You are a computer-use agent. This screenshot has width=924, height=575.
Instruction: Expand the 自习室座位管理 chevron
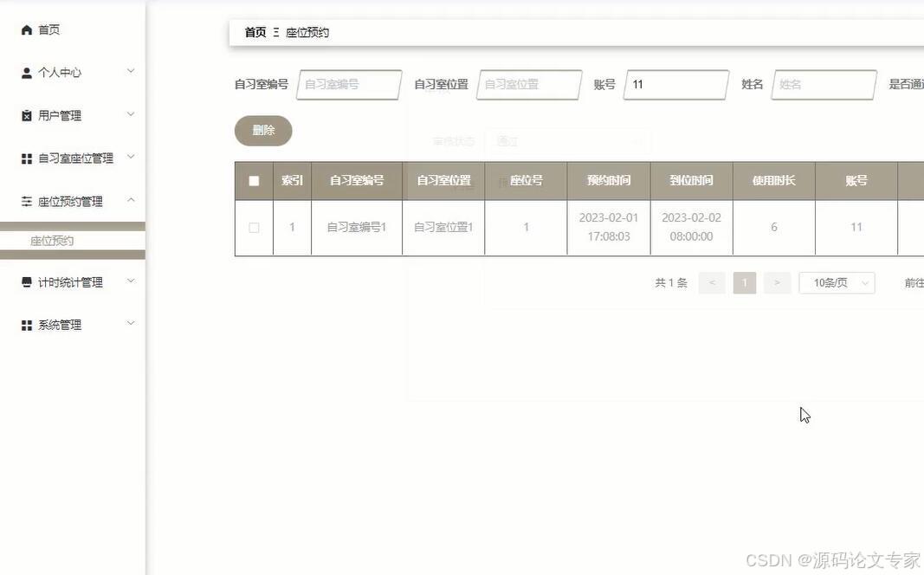point(131,156)
